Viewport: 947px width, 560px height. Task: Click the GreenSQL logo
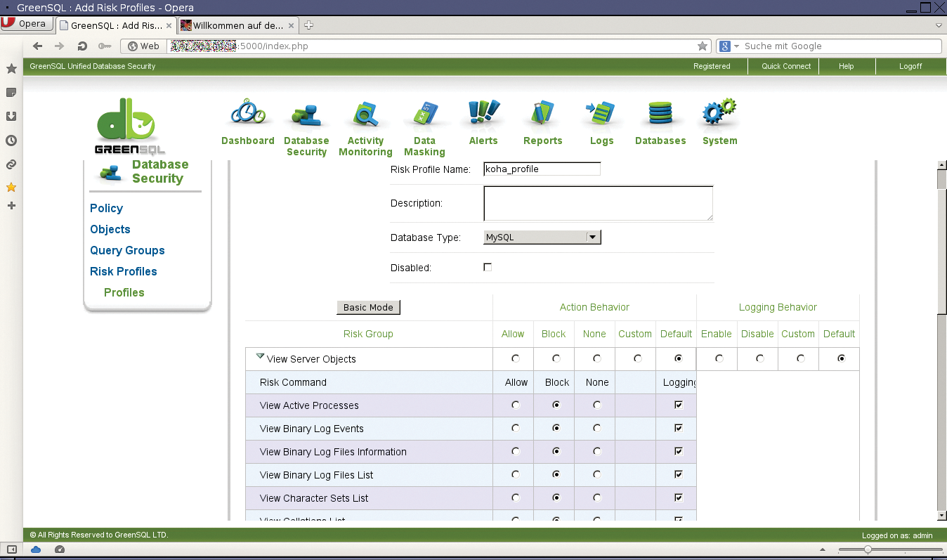131,127
